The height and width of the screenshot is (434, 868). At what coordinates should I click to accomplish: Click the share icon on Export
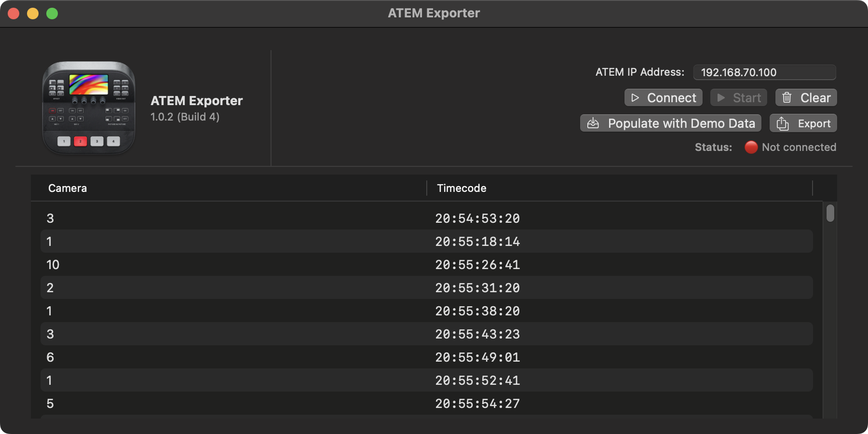click(x=783, y=123)
